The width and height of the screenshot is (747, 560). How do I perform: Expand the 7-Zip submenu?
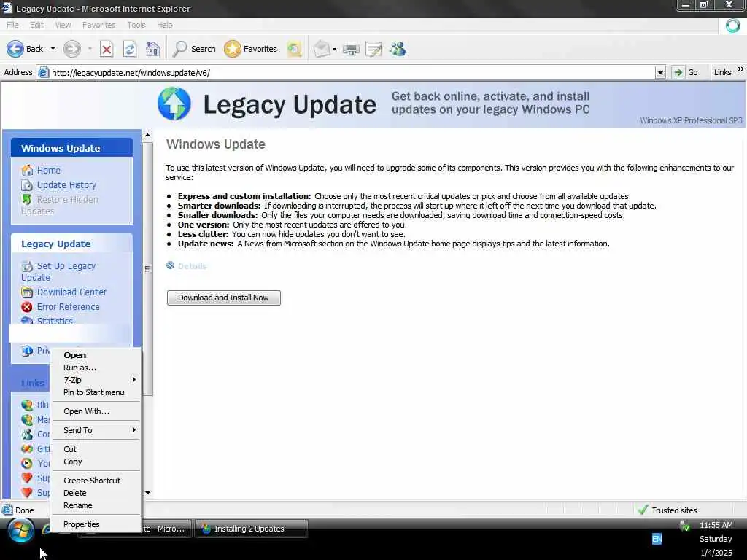point(95,380)
